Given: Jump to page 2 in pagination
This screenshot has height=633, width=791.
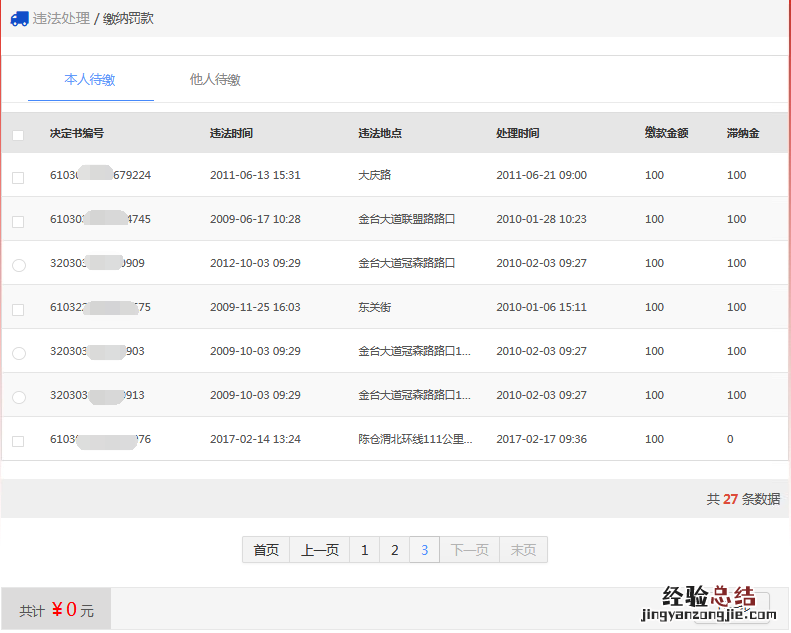Looking at the screenshot, I should [395, 550].
